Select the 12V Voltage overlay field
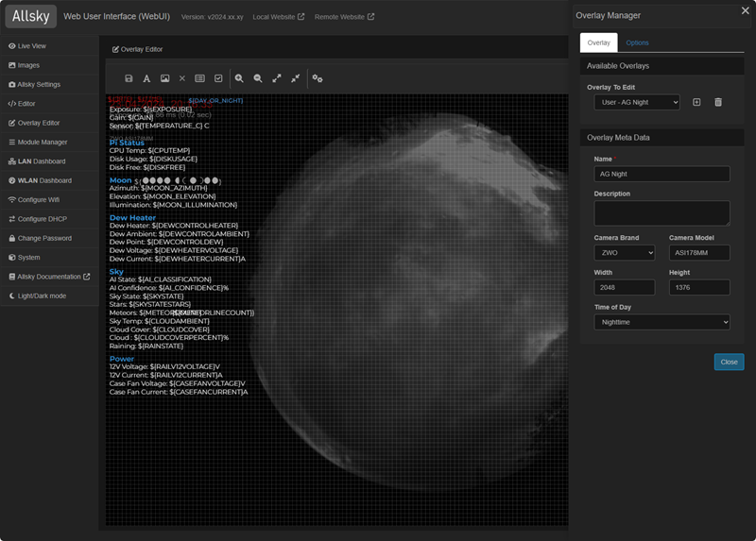 (x=164, y=367)
